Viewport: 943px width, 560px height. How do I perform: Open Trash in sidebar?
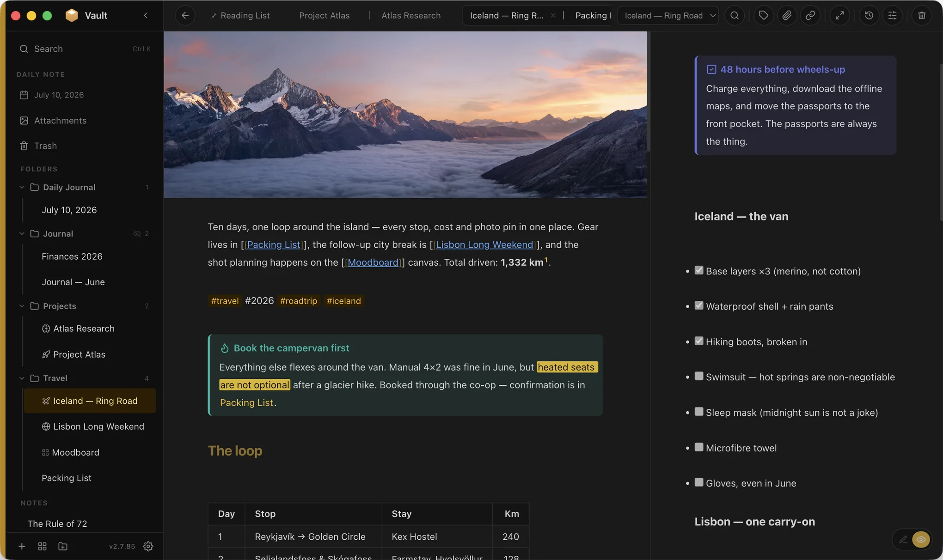tap(85, 146)
